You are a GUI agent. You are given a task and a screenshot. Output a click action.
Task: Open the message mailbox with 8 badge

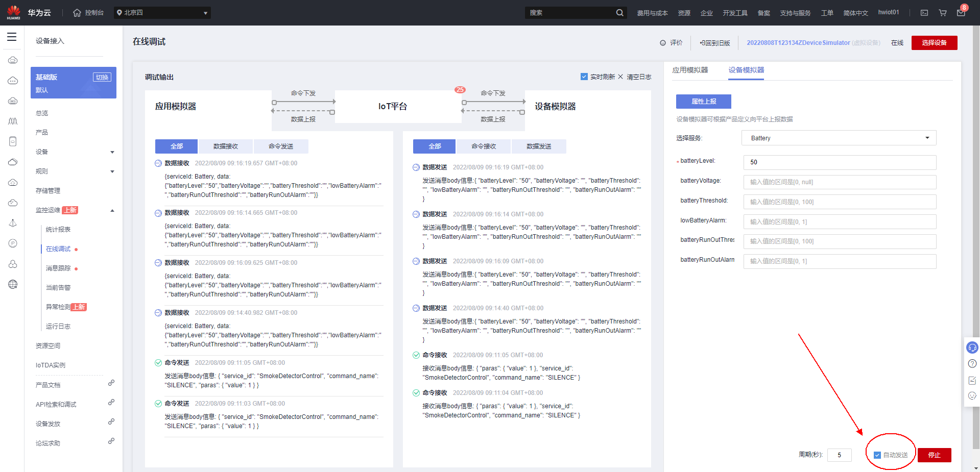point(961,12)
